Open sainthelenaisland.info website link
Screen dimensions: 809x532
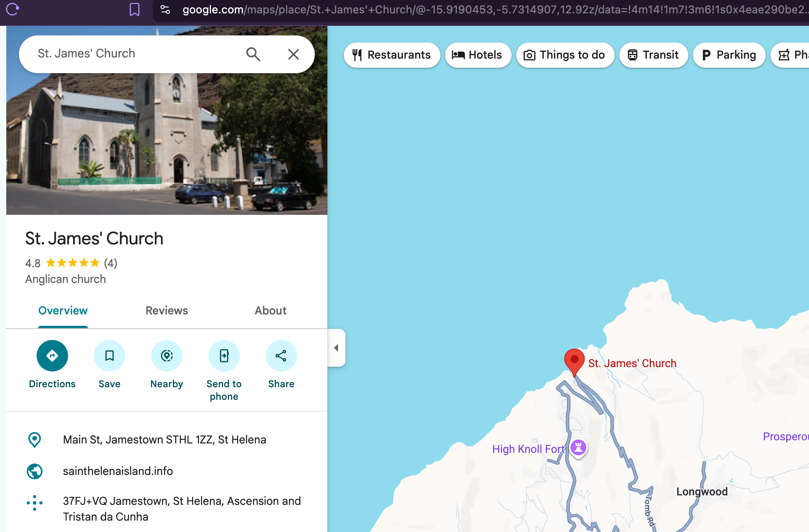(118, 471)
